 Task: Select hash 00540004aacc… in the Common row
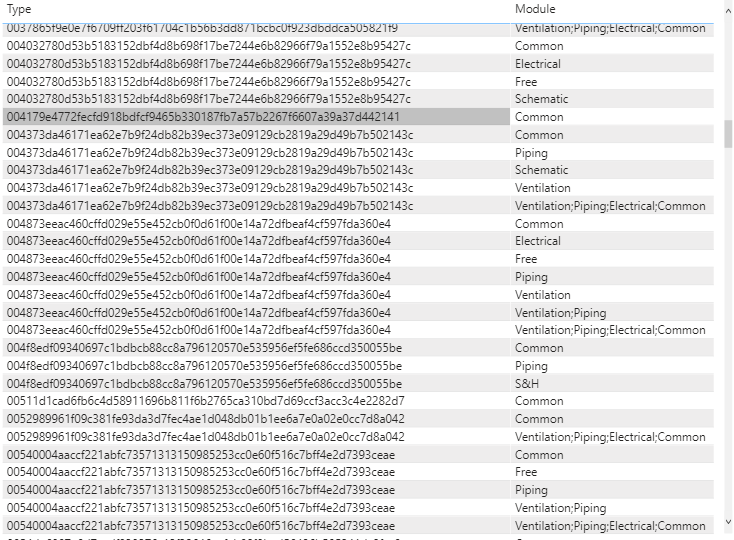click(201, 455)
